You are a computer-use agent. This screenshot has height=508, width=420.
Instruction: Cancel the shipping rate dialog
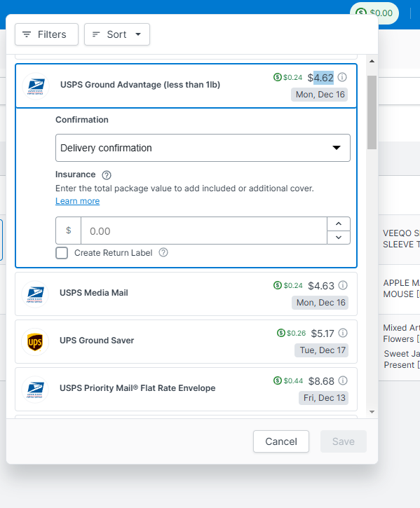pos(281,441)
